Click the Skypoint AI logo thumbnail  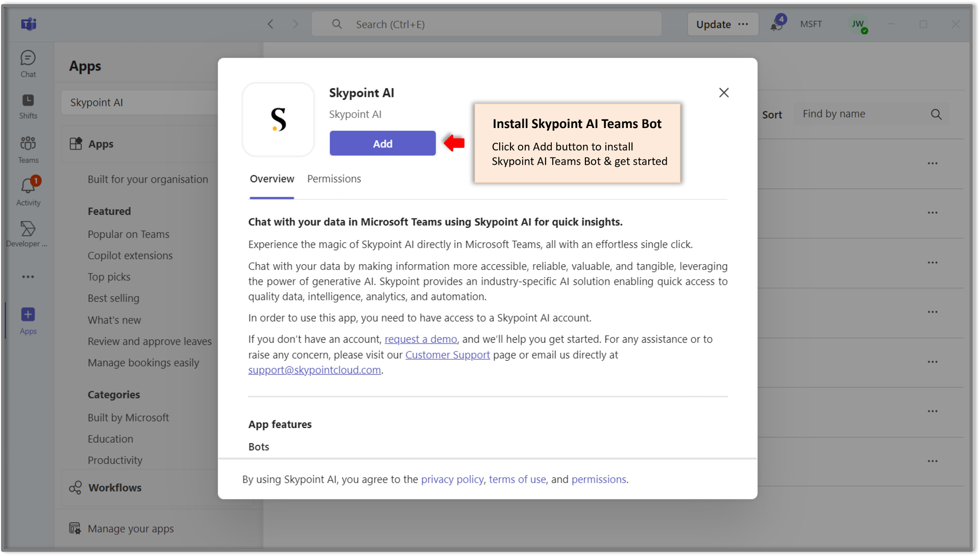click(278, 120)
